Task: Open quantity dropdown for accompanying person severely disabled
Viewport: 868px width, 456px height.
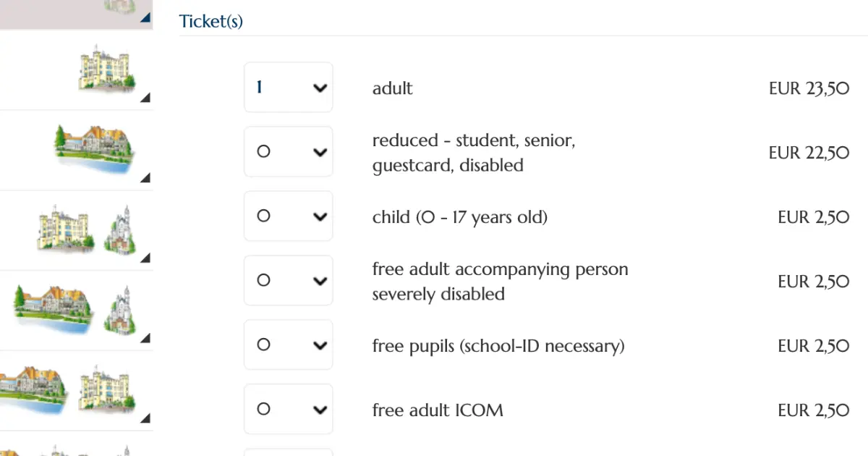Action: [x=289, y=281]
